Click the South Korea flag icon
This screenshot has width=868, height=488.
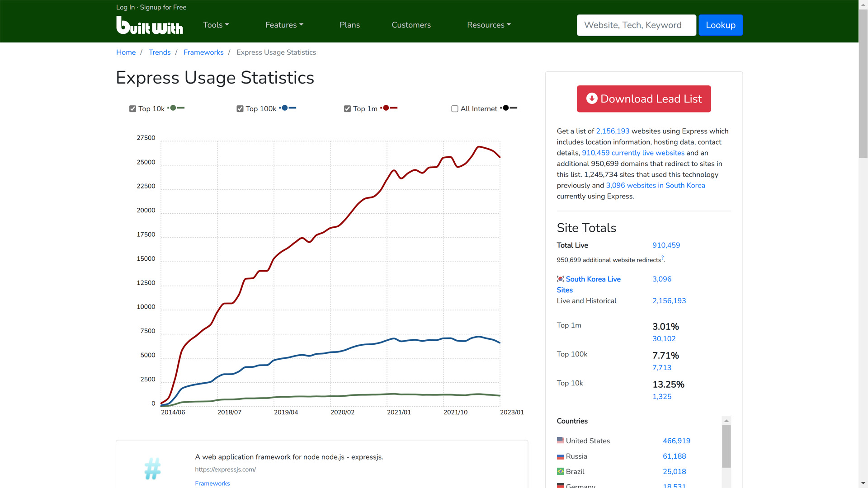pos(561,279)
